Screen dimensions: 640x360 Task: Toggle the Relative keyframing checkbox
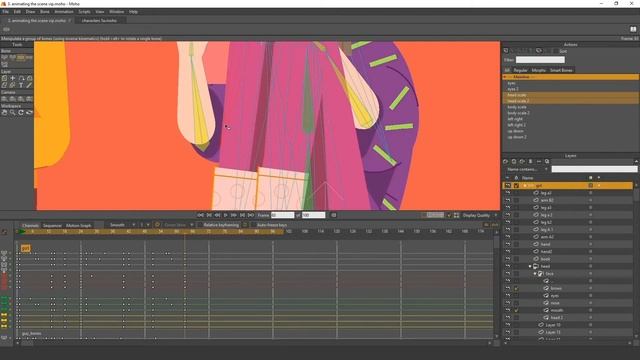pyautogui.click(x=200, y=225)
